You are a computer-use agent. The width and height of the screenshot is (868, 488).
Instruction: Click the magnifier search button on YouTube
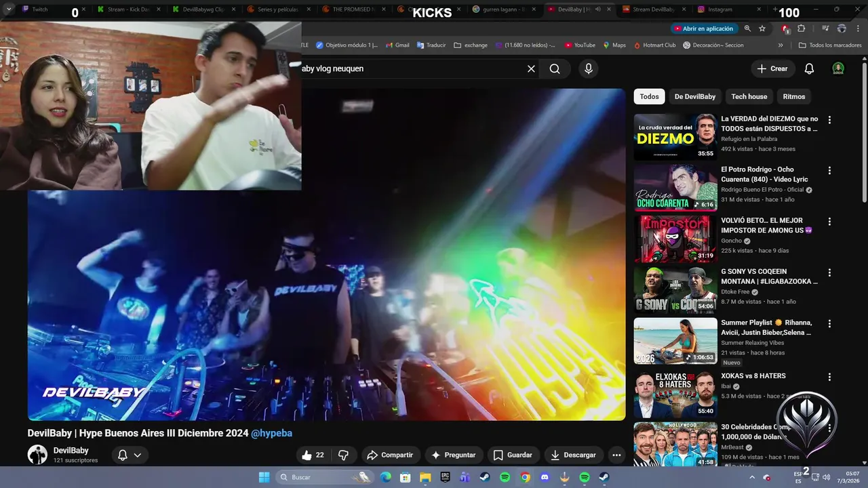(x=555, y=68)
